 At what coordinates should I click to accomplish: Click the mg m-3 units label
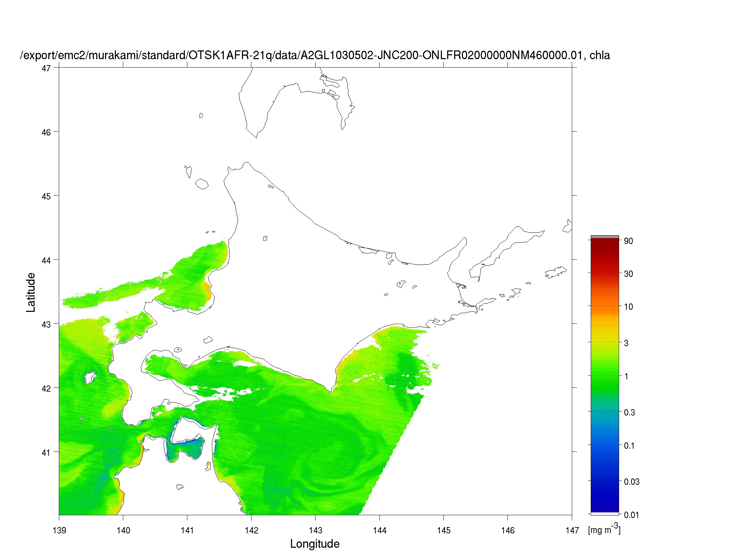pos(604,529)
